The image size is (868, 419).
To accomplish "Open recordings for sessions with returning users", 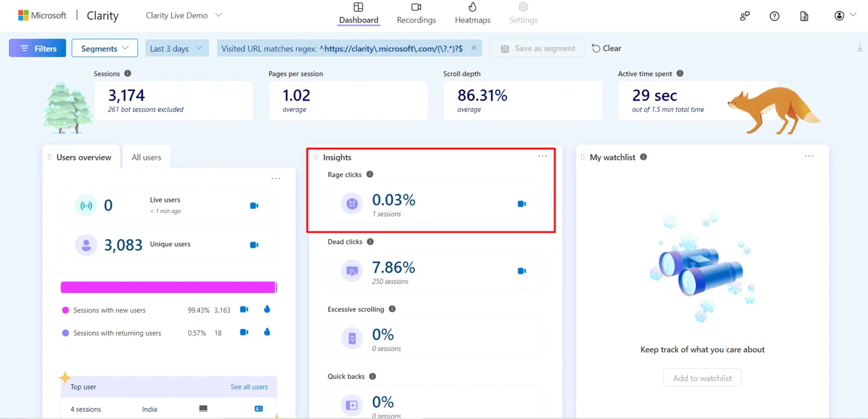I will coord(244,332).
